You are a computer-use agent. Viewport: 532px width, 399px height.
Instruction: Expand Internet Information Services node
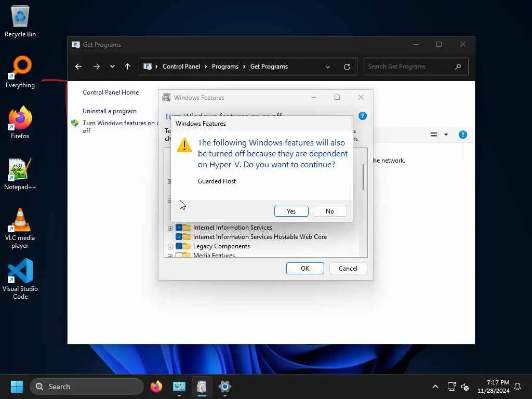click(170, 228)
